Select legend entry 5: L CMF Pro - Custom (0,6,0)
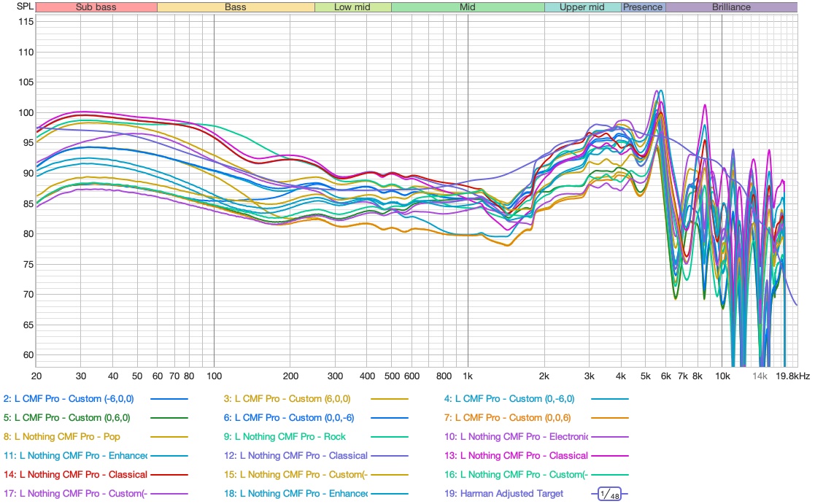The image size is (815, 504). (x=66, y=418)
